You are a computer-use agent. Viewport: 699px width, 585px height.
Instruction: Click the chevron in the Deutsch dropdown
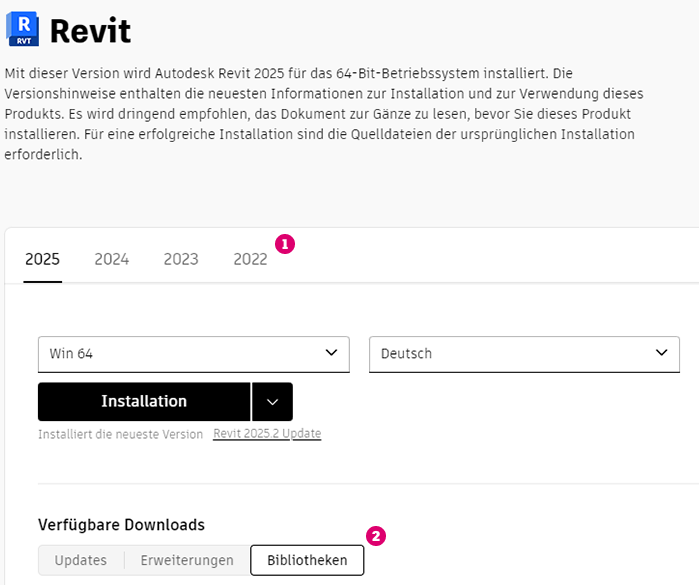click(x=661, y=353)
